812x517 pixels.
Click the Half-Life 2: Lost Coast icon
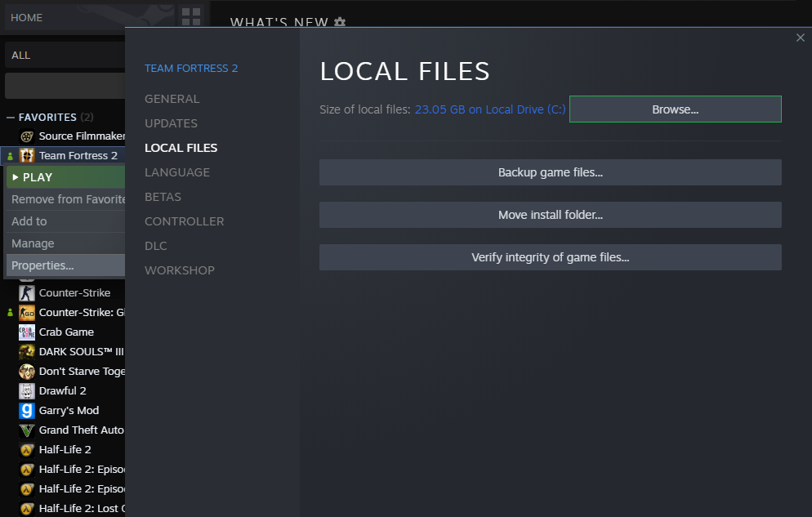click(x=27, y=509)
